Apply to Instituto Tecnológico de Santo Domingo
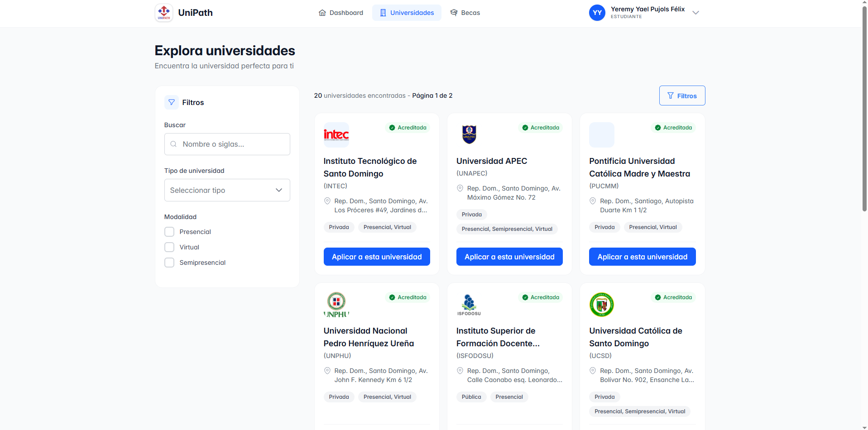 [377, 257]
